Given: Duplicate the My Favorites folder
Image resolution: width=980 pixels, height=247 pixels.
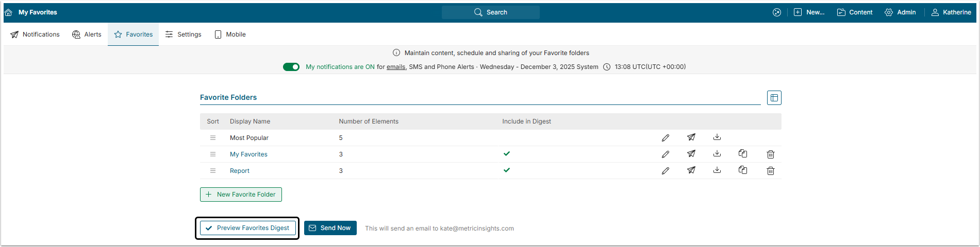Looking at the screenshot, I should 743,154.
